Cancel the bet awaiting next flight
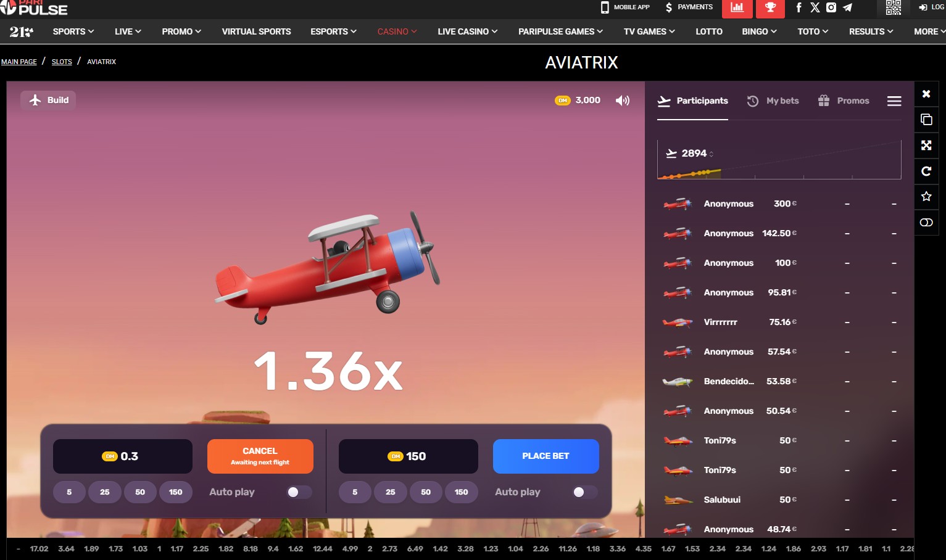946x560 pixels. (260, 456)
